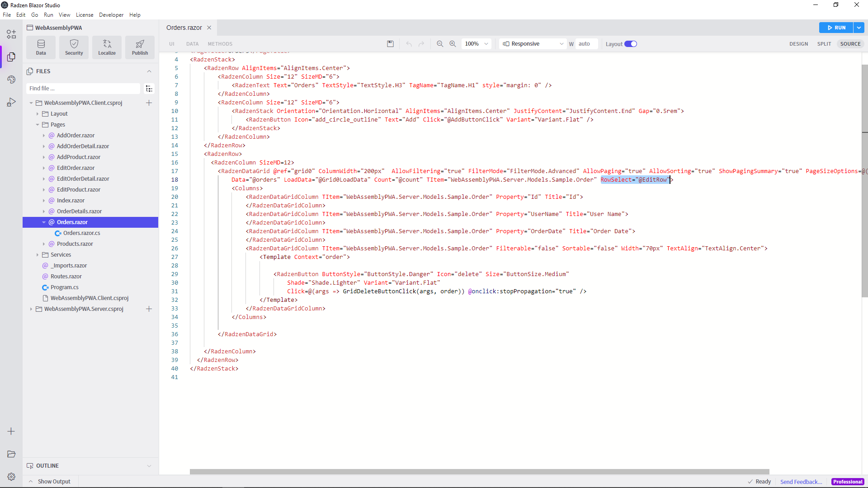Viewport: 868px width, 488px height.
Task: Open Routes.razor file
Action: pyautogui.click(x=66, y=277)
